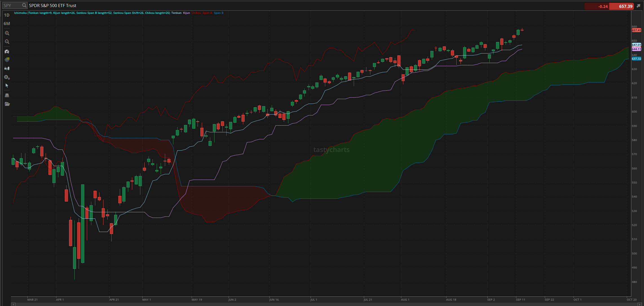Open chart settings gears icon
Viewport: 644px width, 306px height.
[7, 77]
